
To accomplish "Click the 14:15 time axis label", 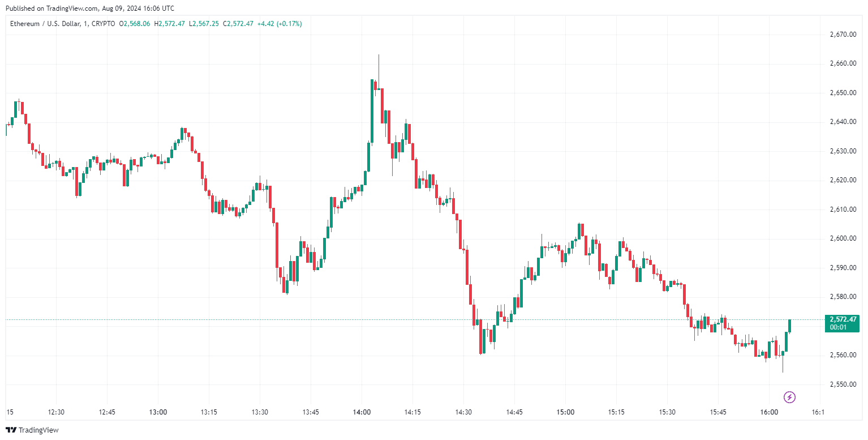I will pyautogui.click(x=412, y=412).
